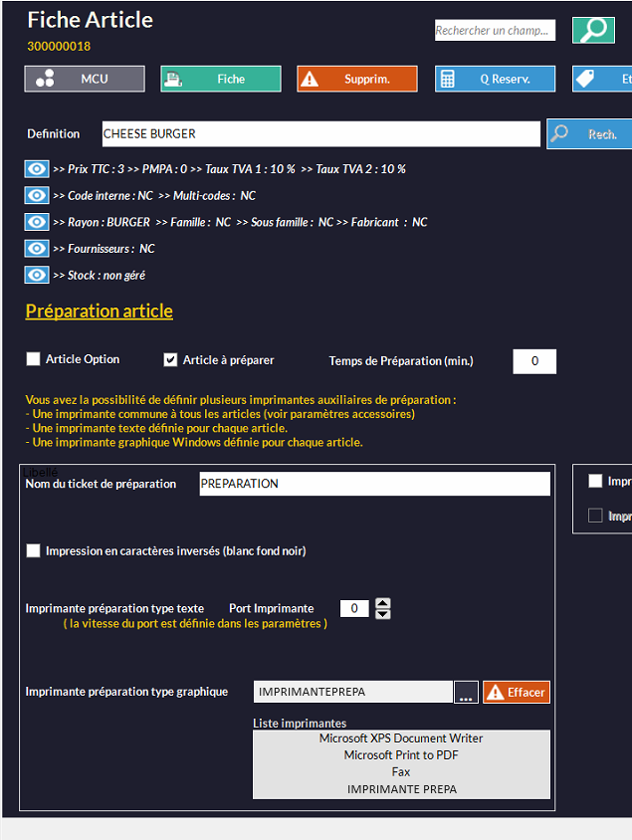Screen dimensions: 632x840
Task: Open the MCU button
Action: click(85, 79)
